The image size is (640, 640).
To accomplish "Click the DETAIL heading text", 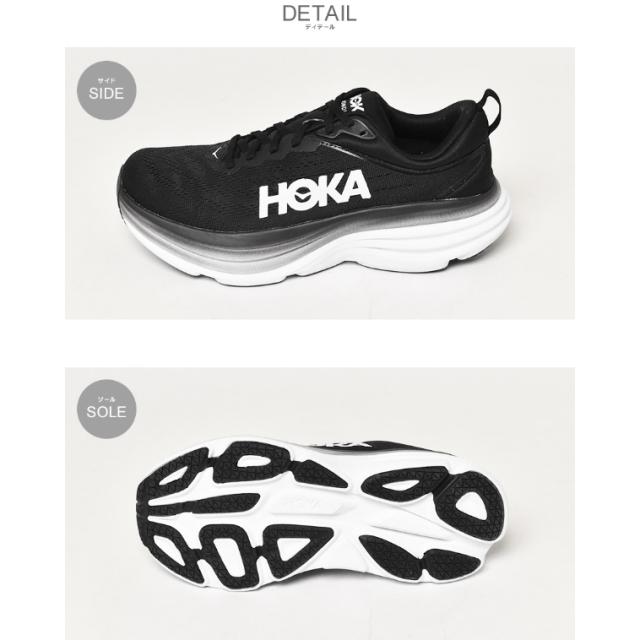I will click(319, 14).
